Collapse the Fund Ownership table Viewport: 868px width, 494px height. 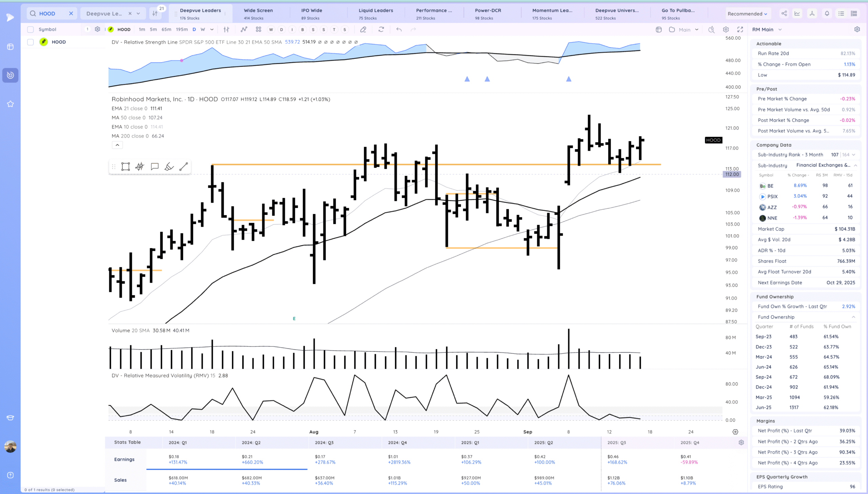[853, 317]
